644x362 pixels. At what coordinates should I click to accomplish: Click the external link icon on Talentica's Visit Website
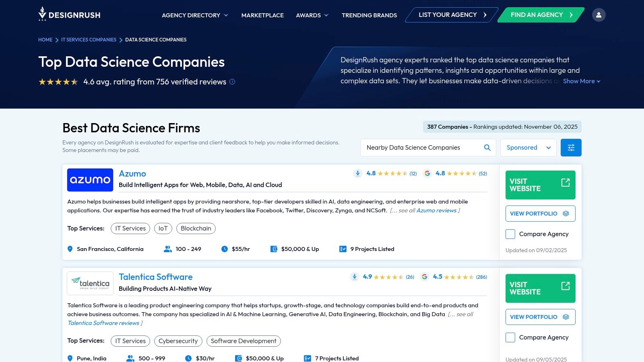[566, 286]
